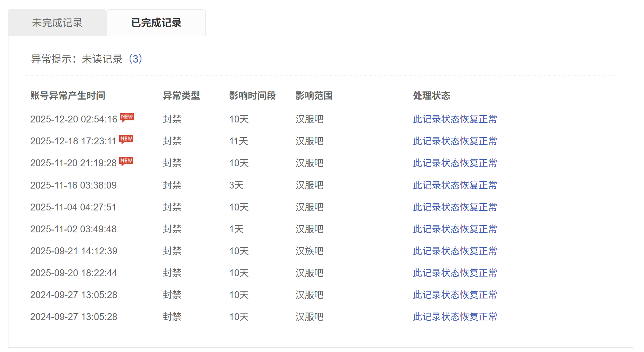This screenshot has height=352, width=644.
Task: Open unread records count (3) link
Action: pyautogui.click(x=135, y=59)
